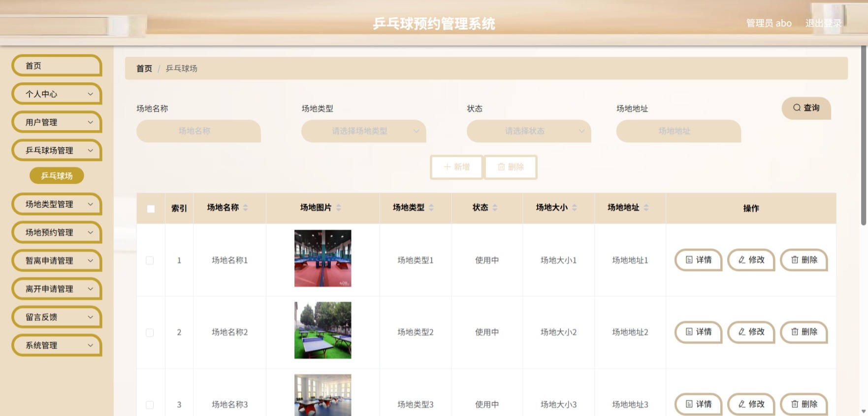Expand the 暂离申请管理 sidebar menu

[57, 261]
